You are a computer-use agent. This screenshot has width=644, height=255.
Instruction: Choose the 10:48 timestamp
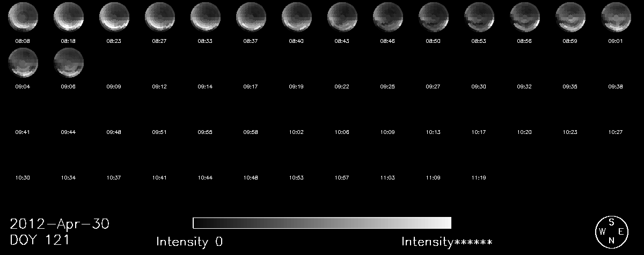click(251, 177)
